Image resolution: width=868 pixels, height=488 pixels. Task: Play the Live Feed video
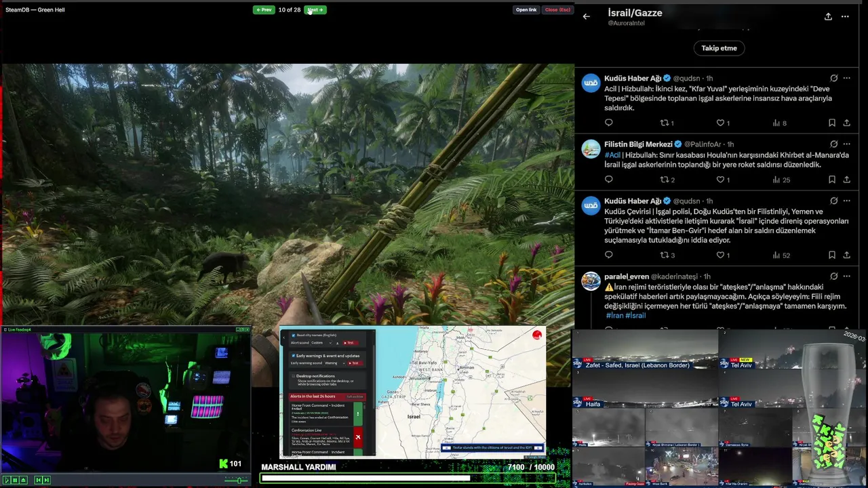point(7,480)
